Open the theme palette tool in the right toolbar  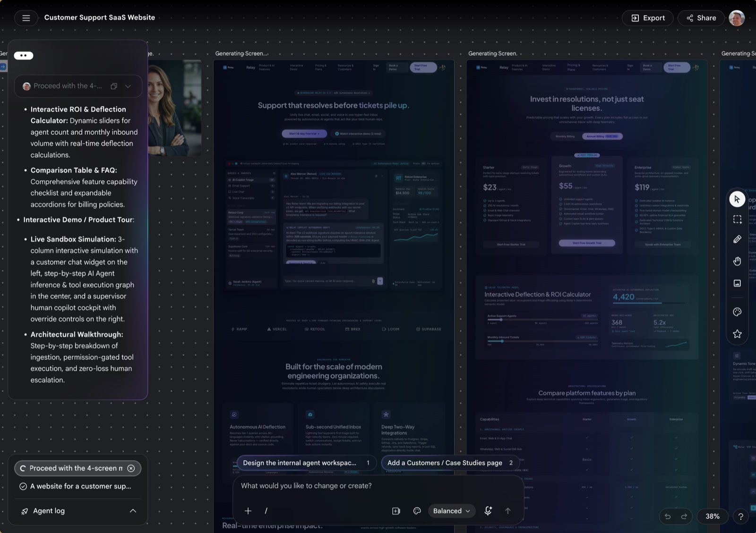[737, 312]
